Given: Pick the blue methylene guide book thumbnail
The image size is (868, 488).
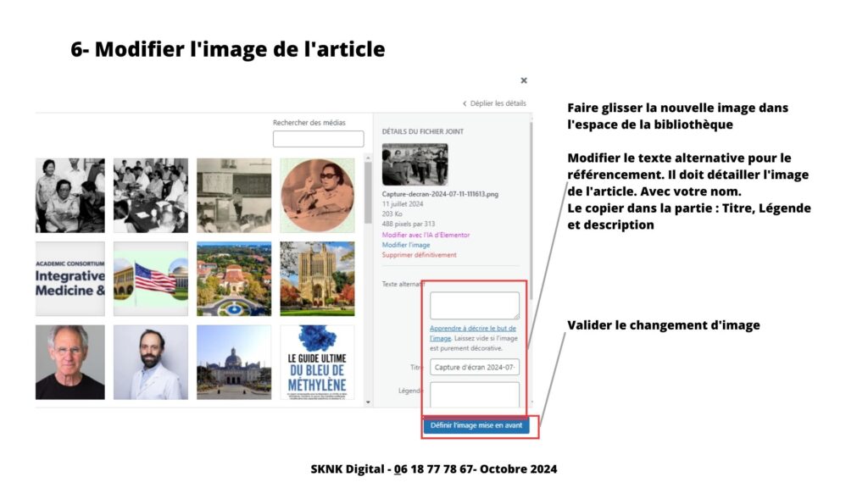Looking at the screenshot, I should point(317,362).
